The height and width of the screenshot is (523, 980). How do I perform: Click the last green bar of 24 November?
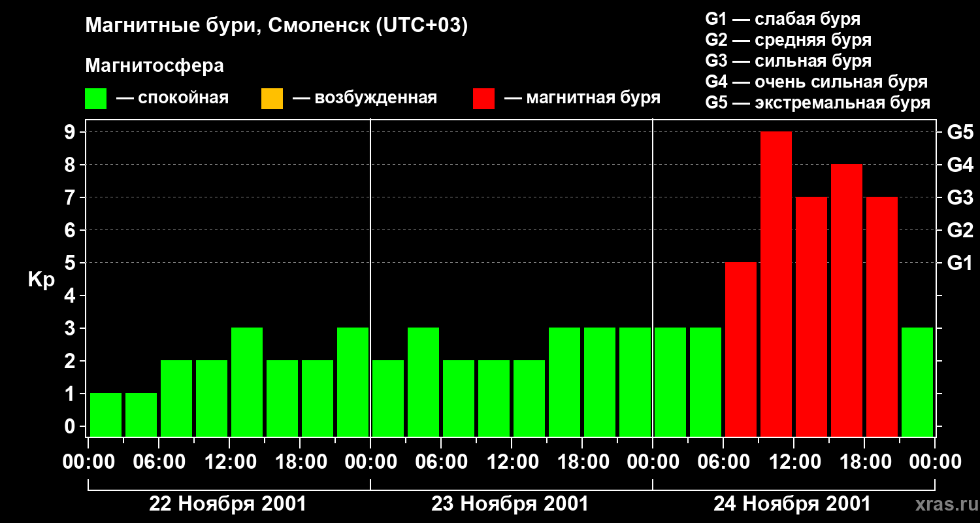pos(917,382)
